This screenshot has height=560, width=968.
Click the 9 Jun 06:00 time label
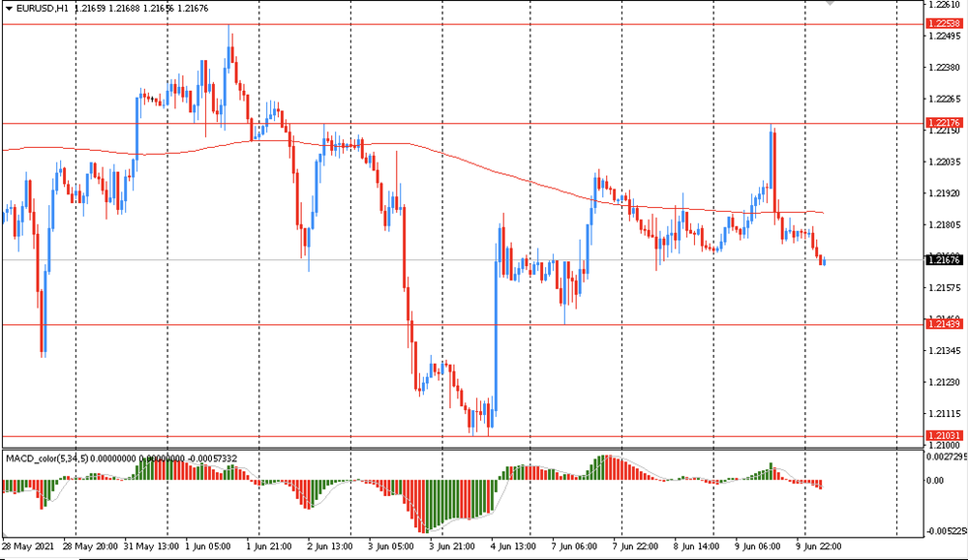758,546
